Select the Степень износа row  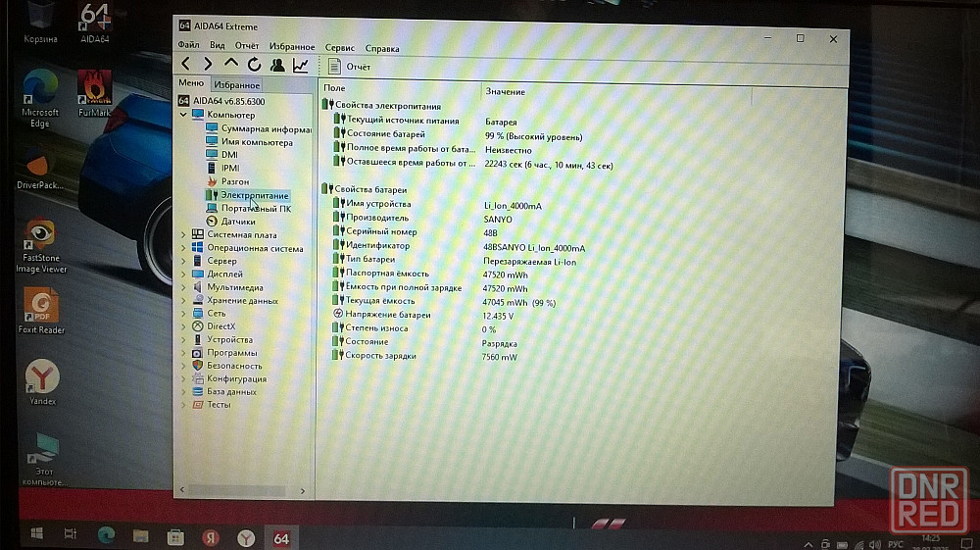415,328
